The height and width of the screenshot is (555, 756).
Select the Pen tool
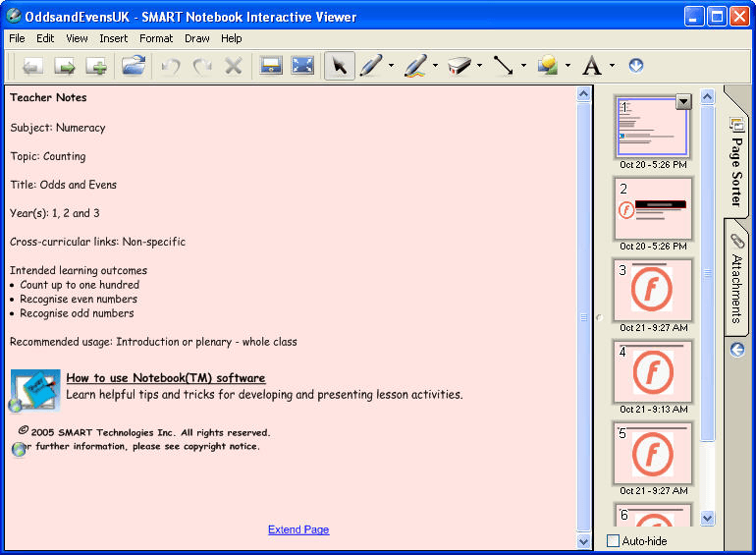coord(370,66)
